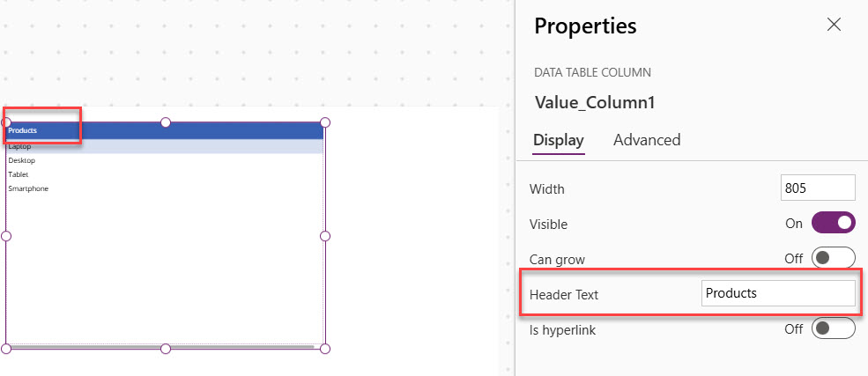The height and width of the screenshot is (376, 868).
Task: Open the Advanced tab
Action: (647, 140)
